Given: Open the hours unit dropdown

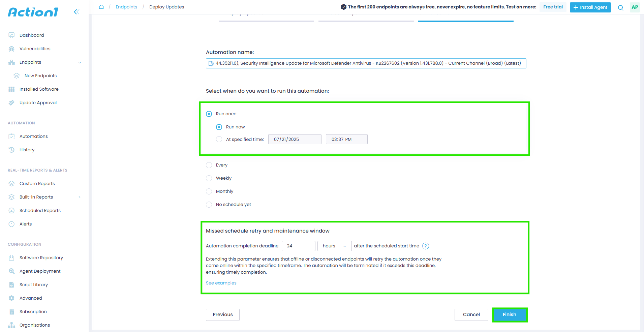Looking at the screenshot, I should 334,246.
